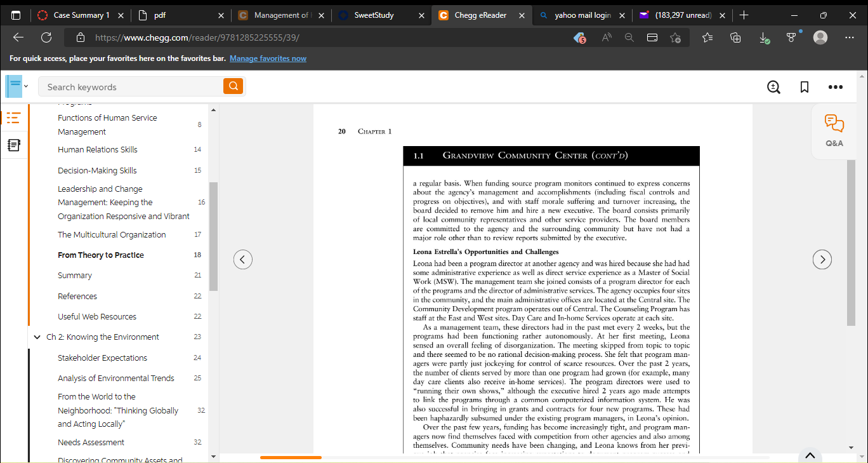Switch to the Case Summary 1 tab
Screen dimensions: 868x463
(79, 15)
